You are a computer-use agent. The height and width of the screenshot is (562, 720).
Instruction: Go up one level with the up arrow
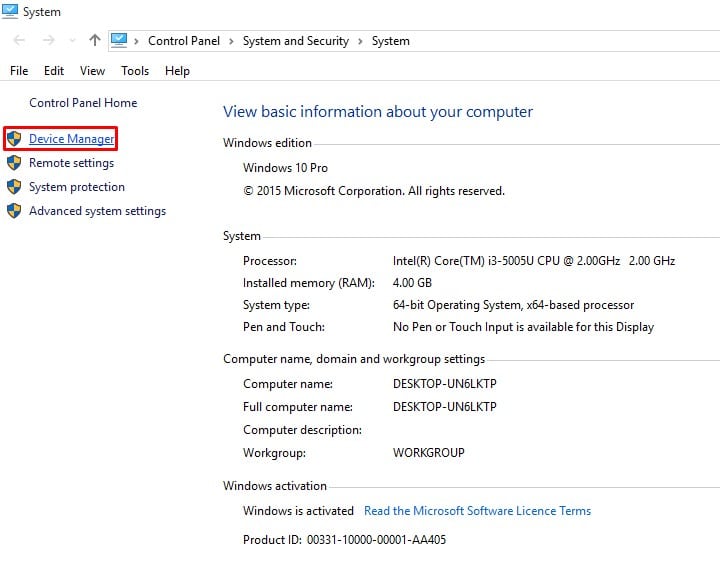[x=95, y=40]
